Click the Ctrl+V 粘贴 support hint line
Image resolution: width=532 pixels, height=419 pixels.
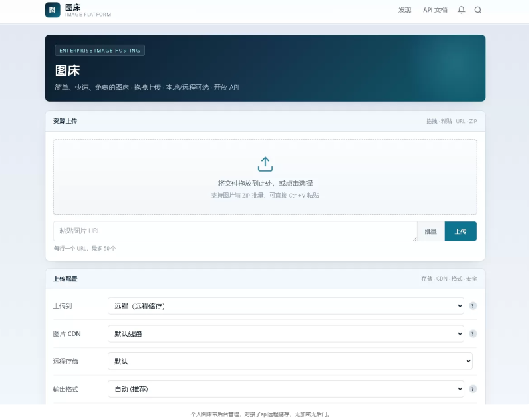tap(265, 195)
